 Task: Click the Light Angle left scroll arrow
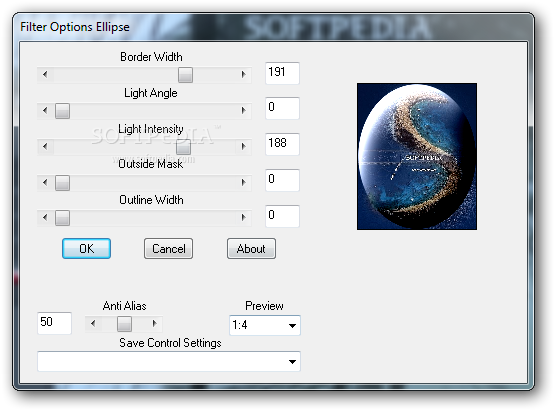pyautogui.click(x=45, y=111)
